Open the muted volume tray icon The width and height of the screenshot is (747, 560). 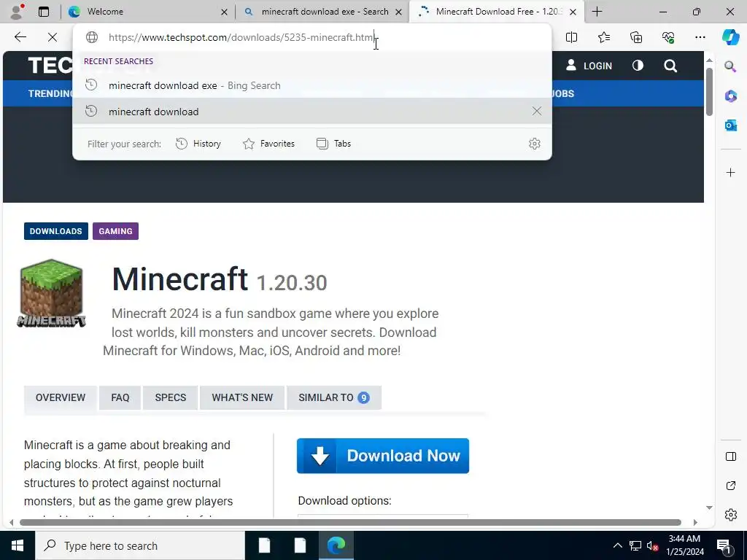click(652, 545)
